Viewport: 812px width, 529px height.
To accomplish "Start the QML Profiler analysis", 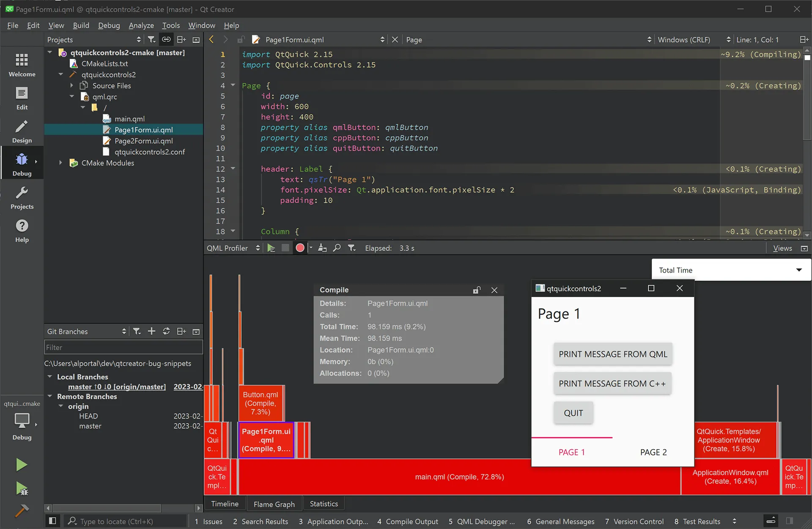I will [271, 248].
